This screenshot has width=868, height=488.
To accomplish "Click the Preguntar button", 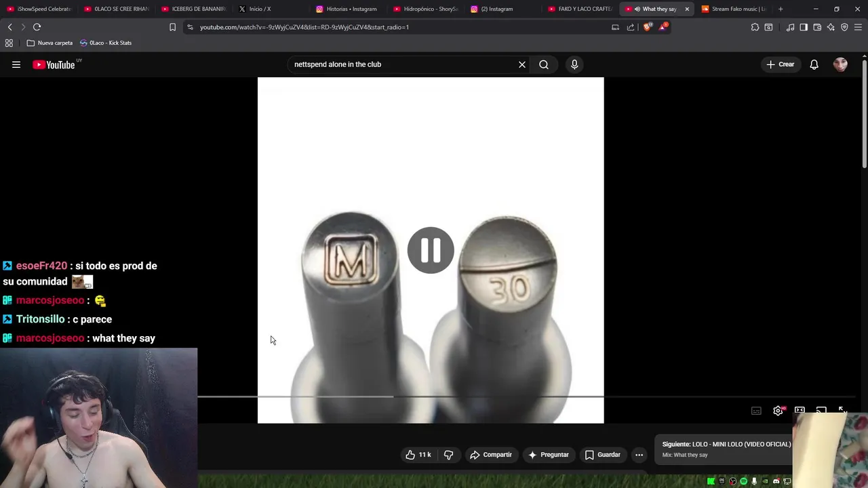I will 548,455.
